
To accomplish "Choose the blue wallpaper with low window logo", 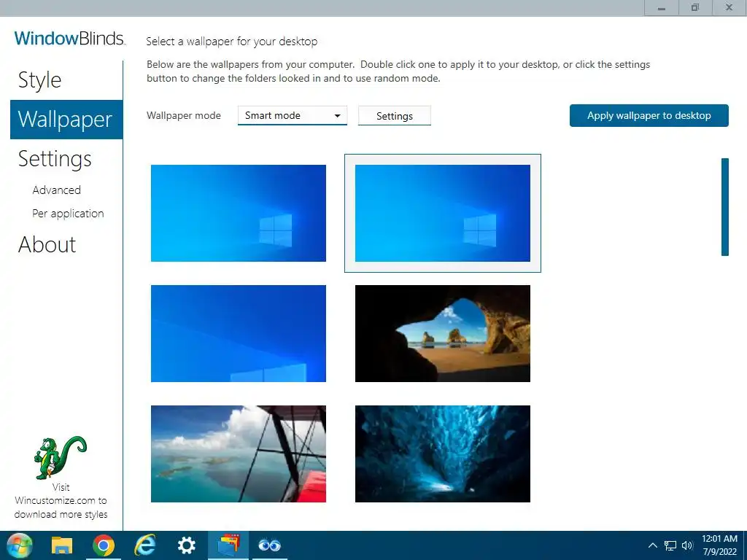I will coord(239,333).
